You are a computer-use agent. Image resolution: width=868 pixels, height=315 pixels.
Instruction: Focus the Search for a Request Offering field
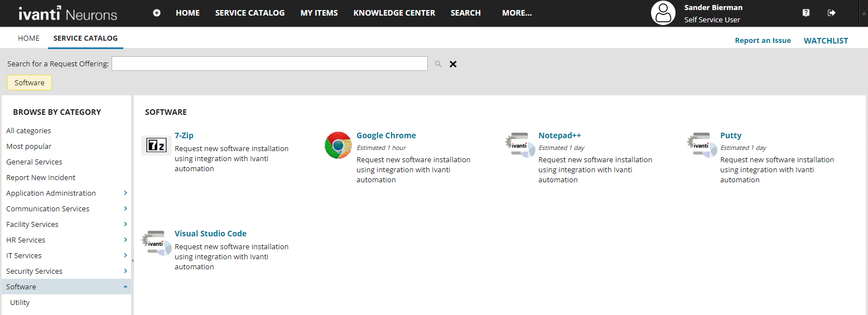[x=269, y=64]
